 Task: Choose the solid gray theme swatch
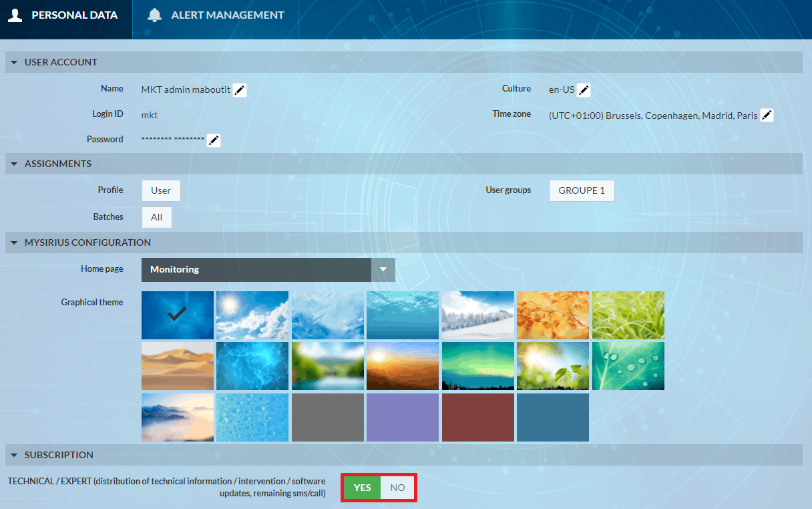[x=328, y=417]
